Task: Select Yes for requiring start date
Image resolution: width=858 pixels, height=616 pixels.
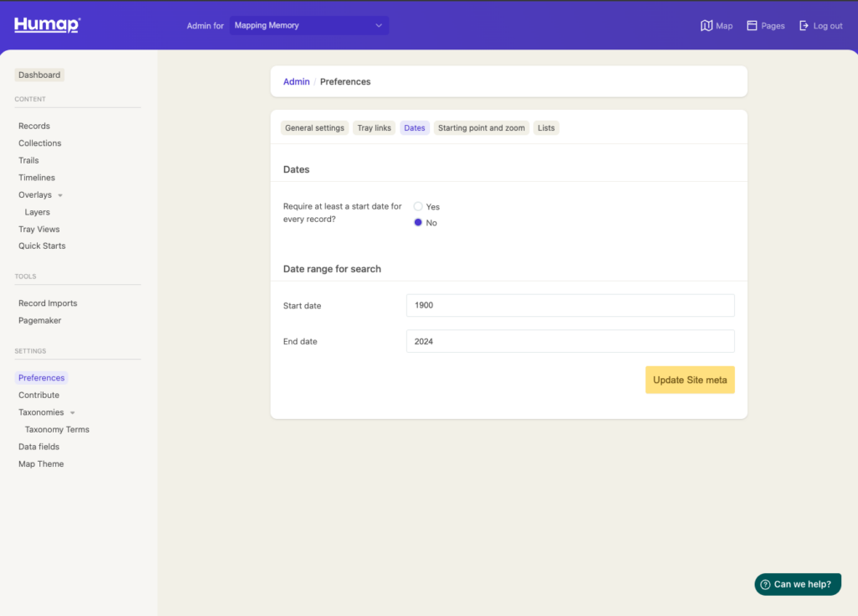Action: pyautogui.click(x=418, y=206)
